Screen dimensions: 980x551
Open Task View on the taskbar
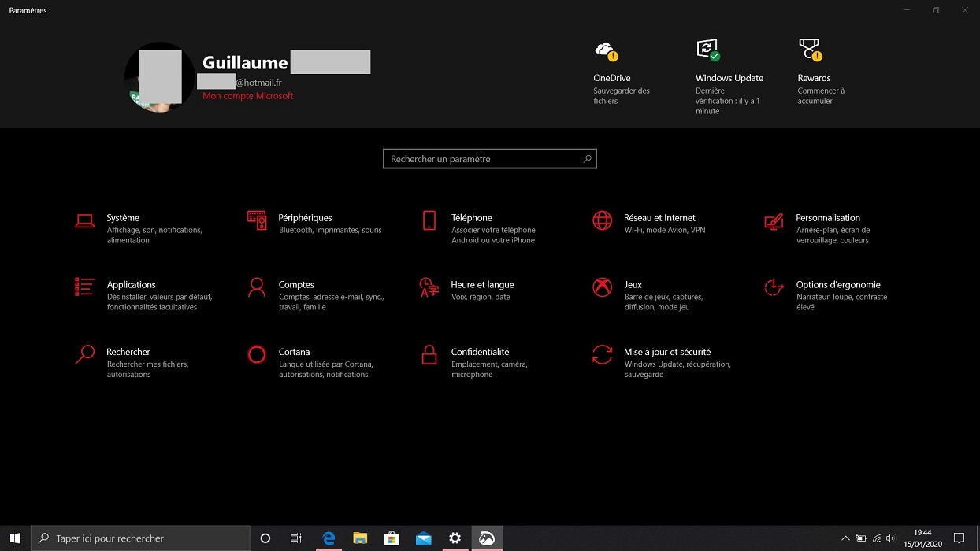click(296, 538)
